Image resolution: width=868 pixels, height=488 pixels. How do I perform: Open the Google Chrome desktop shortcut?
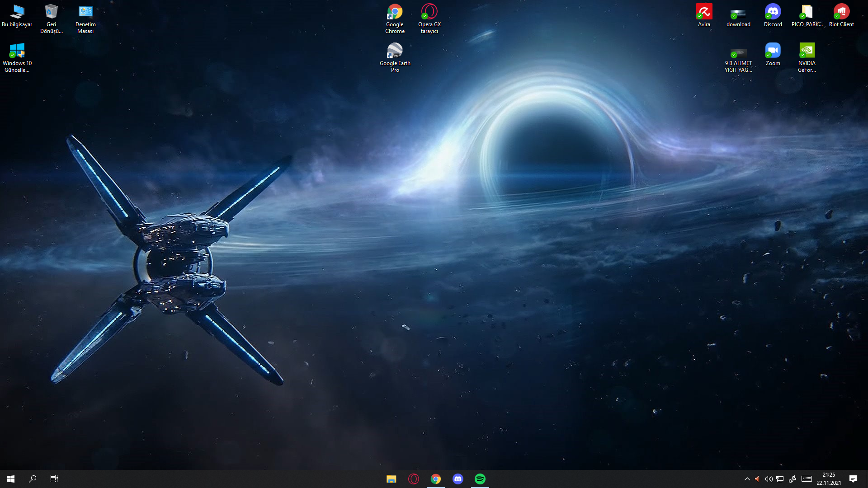click(395, 12)
